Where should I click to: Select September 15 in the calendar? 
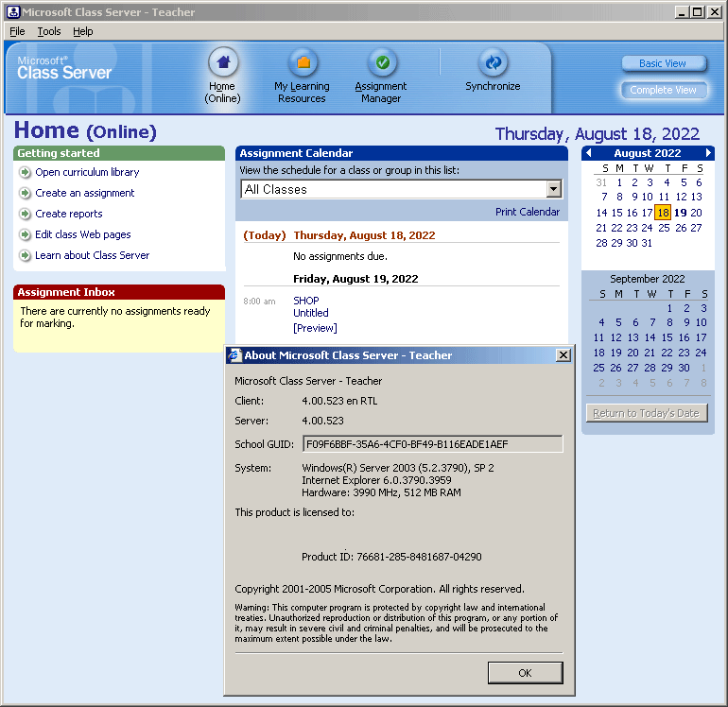click(x=667, y=337)
